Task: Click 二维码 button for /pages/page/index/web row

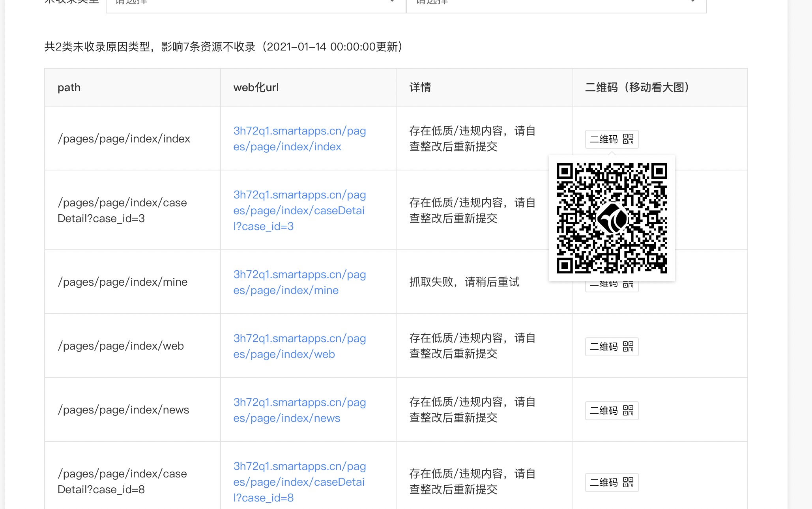Action: coord(612,346)
